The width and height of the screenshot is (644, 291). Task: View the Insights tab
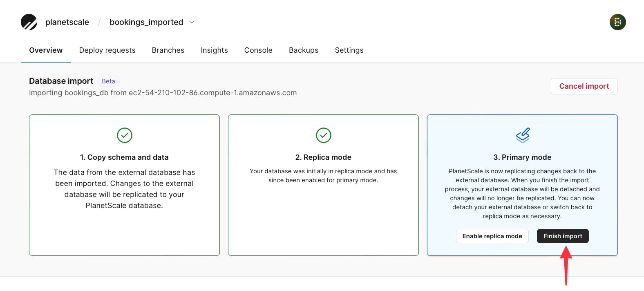pos(214,50)
